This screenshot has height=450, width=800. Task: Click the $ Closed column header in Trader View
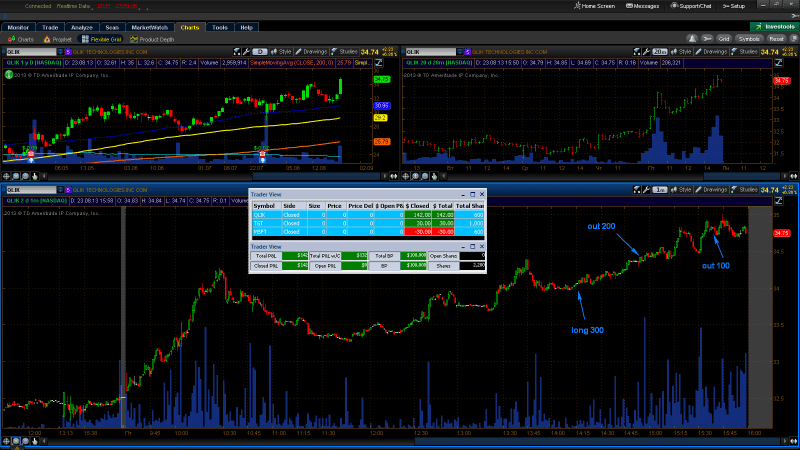[x=417, y=206]
